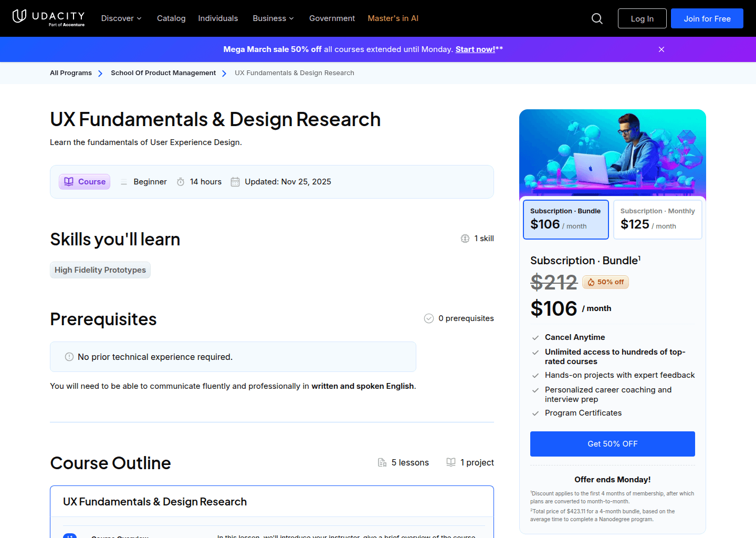The width and height of the screenshot is (756, 538).
Task: Click the globe icon next to 1 skill
Action: pyautogui.click(x=465, y=238)
